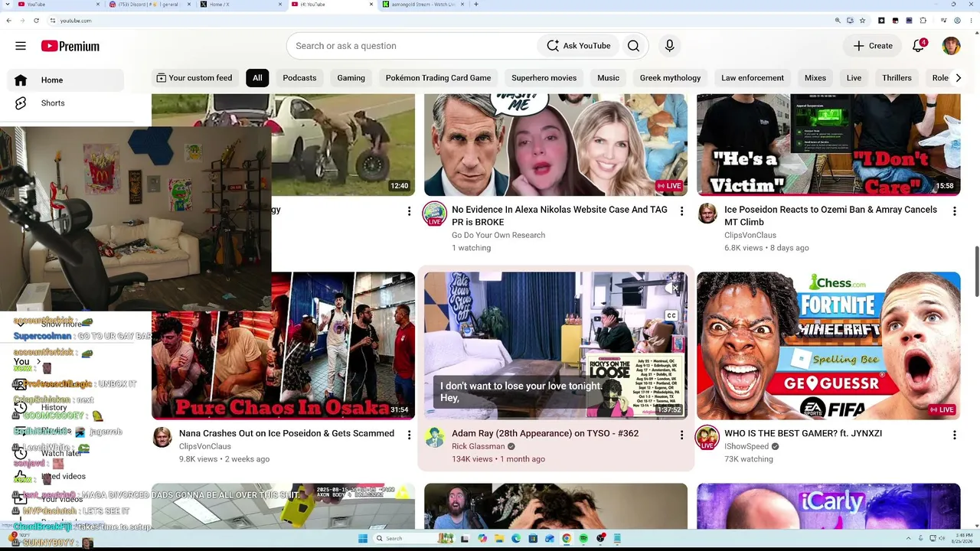The width and height of the screenshot is (980, 551).
Task: Open more options for Nana Crashes Out video
Action: point(409,435)
